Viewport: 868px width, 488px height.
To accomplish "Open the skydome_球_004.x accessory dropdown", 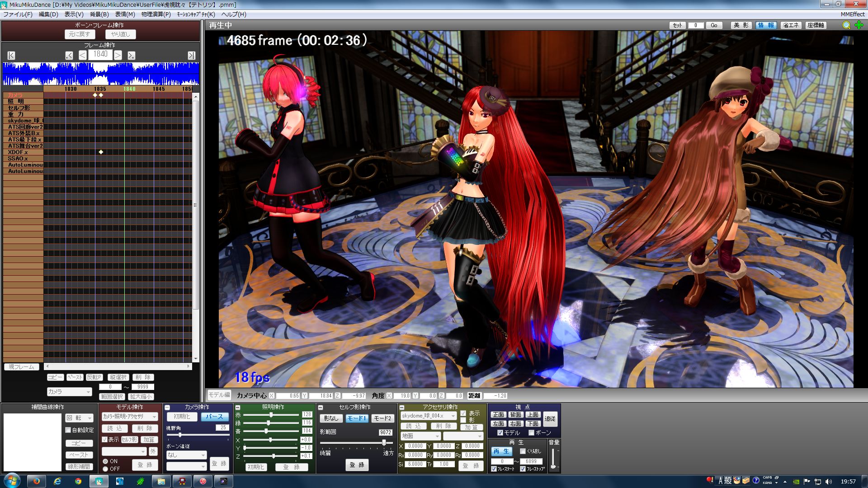I will [429, 416].
